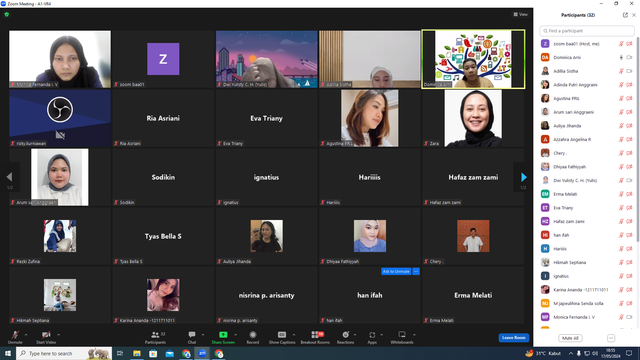Image resolution: width=640 pixels, height=360 pixels.
Task: Open the Chat icon in toolbar
Action: [192, 335]
